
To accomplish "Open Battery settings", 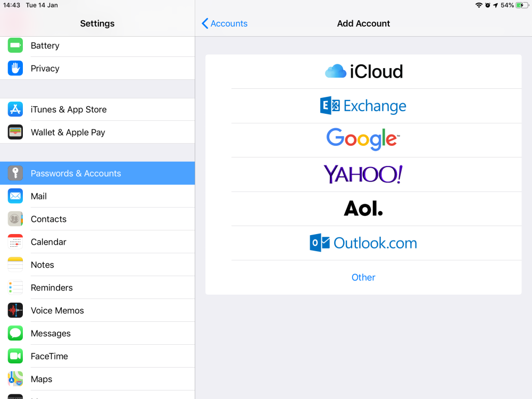I will coord(97,45).
